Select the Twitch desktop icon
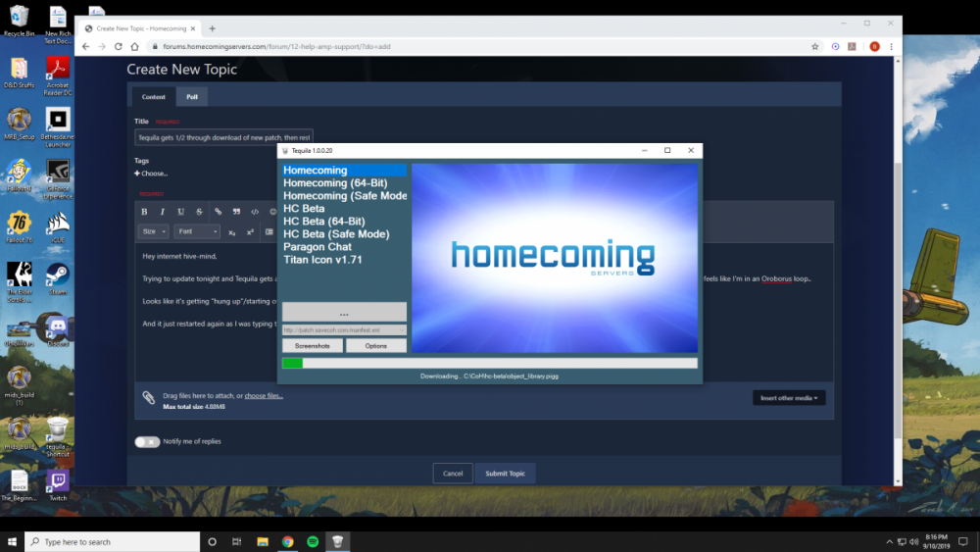 coord(58,485)
